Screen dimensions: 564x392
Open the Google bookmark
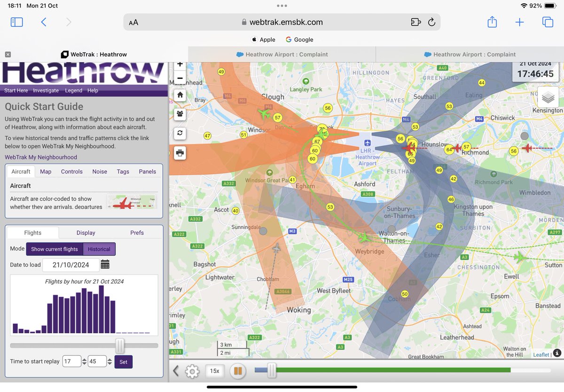click(299, 40)
